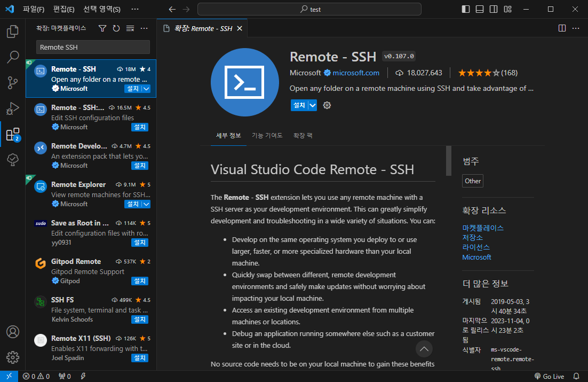This screenshot has width=588, height=382.
Task: Open the Accounts icon
Action: tap(13, 332)
